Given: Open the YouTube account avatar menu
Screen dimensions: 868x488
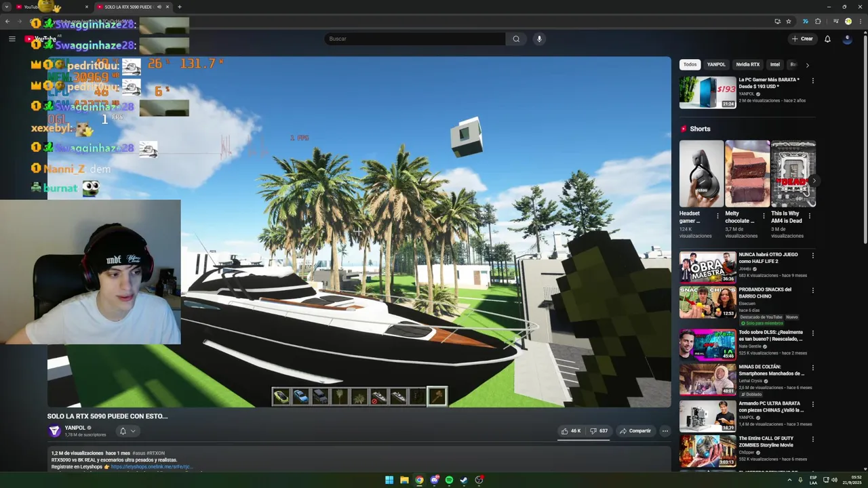Looking at the screenshot, I should click(x=847, y=39).
